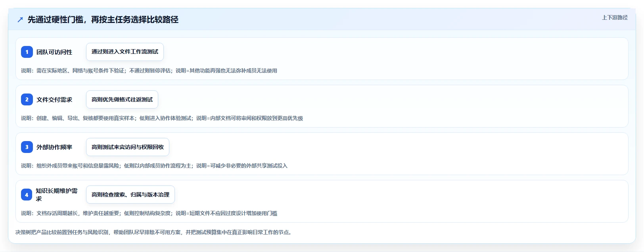Click the step 1 number badge

27,52
